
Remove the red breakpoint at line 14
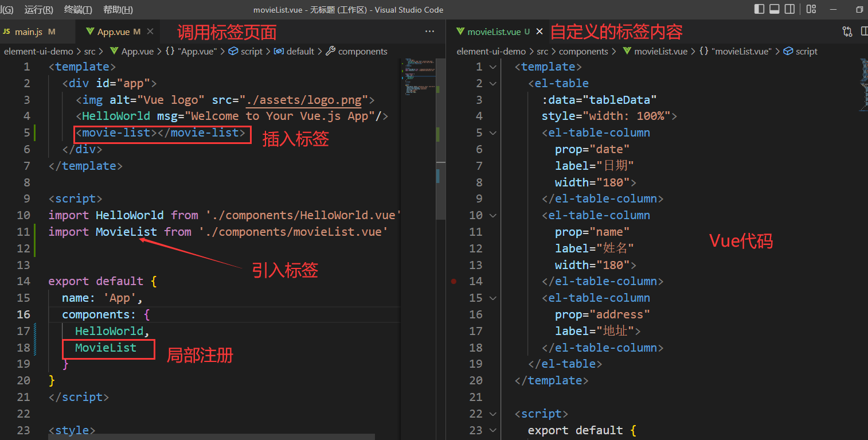point(454,282)
